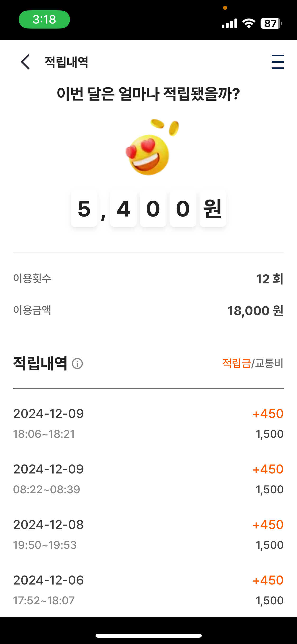The height and width of the screenshot is (644, 297).
Task: Tap the 이번 달은 얼마나 적립됐을까? heading
Action: click(x=148, y=94)
